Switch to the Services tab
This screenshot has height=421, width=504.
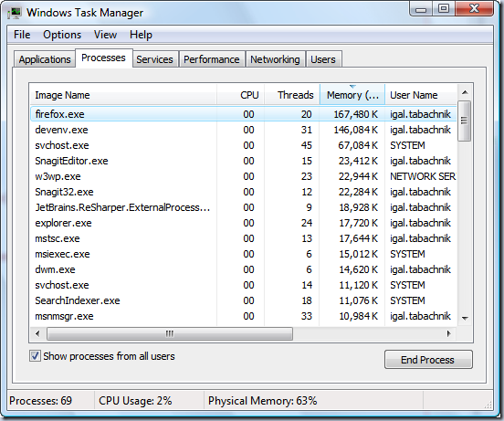click(154, 59)
